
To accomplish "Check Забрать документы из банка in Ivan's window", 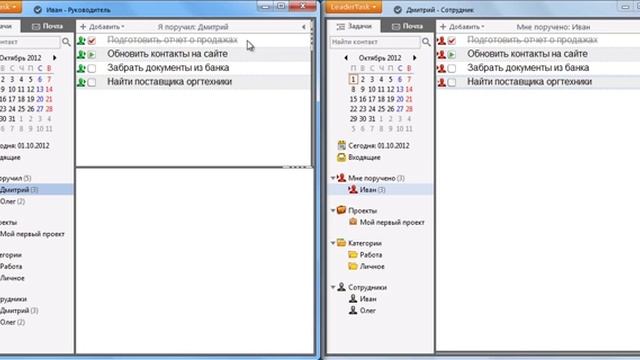I will pos(92,69).
